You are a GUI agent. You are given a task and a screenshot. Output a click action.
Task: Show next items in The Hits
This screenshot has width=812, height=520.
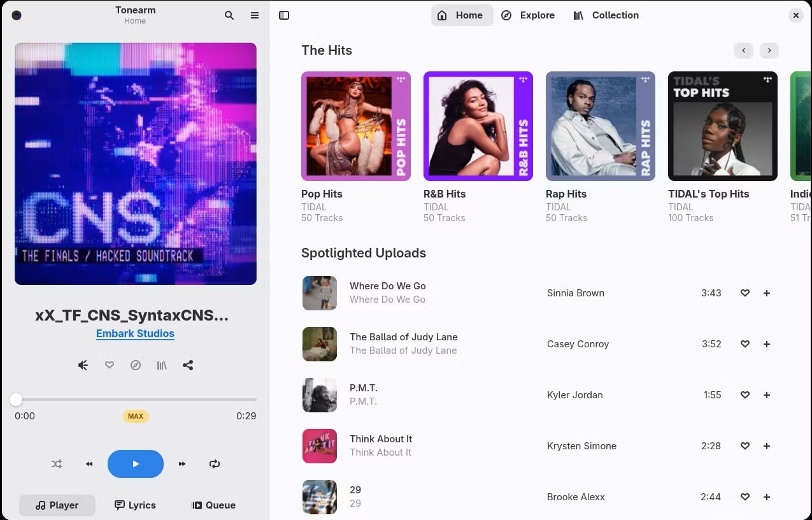coord(769,50)
